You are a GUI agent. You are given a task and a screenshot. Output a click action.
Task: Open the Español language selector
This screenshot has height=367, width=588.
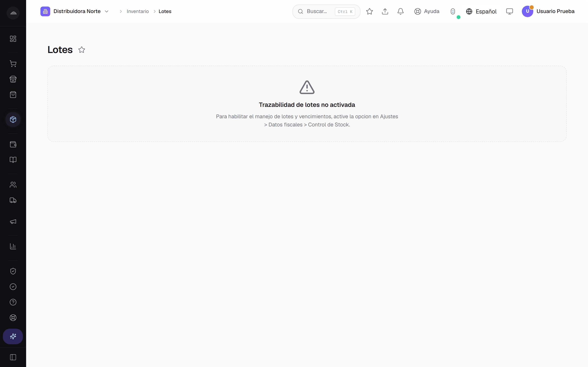[481, 11]
